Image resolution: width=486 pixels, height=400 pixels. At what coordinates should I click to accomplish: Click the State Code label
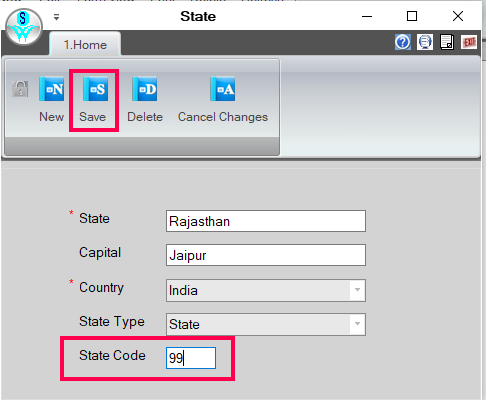(112, 355)
